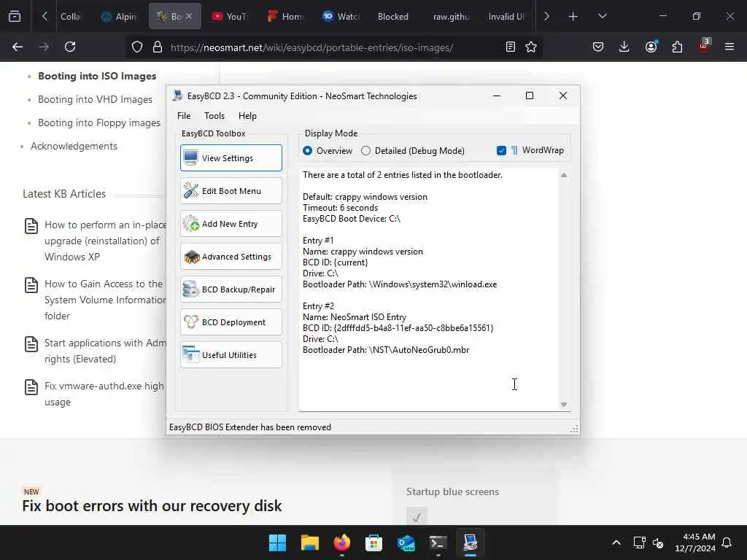
Task: Open Windows Start menu
Action: [277, 542]
